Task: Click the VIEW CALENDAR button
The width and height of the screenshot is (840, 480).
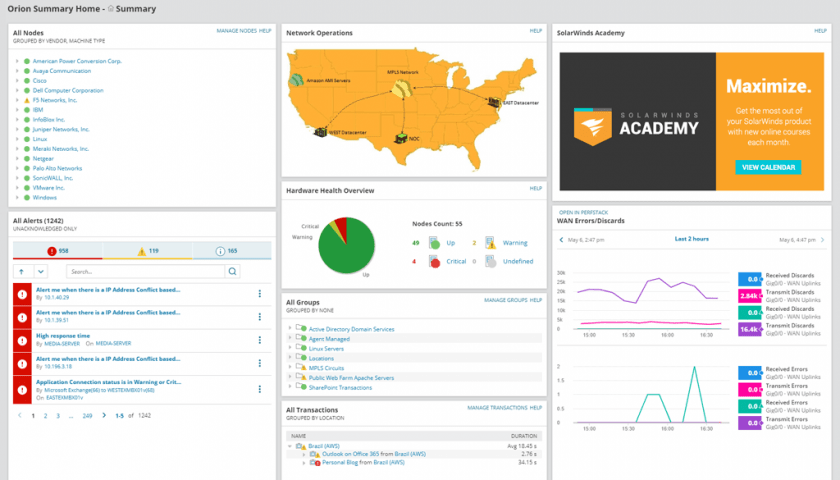Action: pyautogui.click(x=768, y=167)
